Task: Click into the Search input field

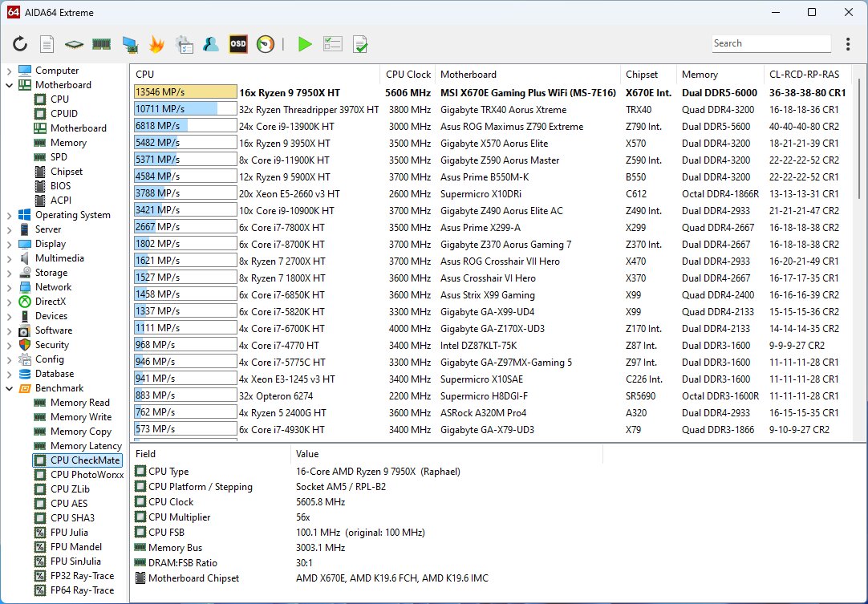Action: pos(770,43)
